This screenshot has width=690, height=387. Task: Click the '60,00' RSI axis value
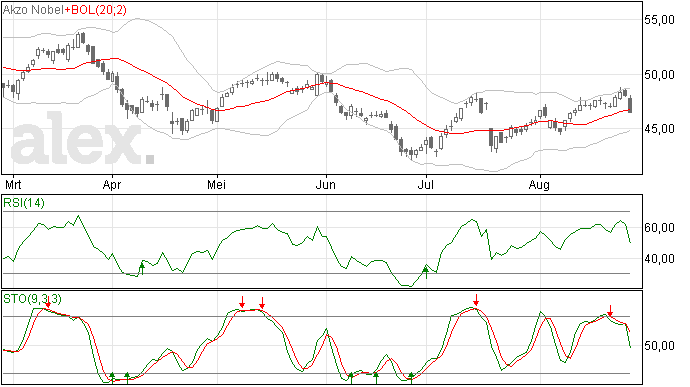point(659,228)
